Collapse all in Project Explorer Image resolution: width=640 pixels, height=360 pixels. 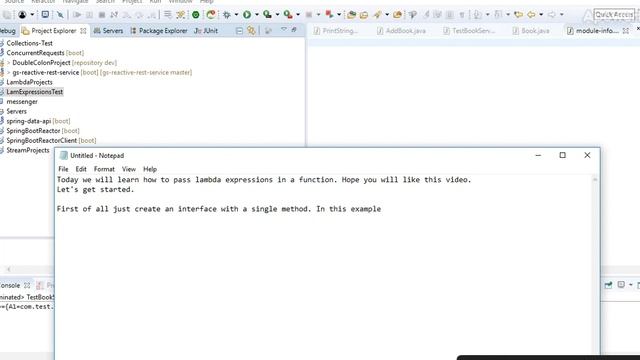click(x=240, y=31)
